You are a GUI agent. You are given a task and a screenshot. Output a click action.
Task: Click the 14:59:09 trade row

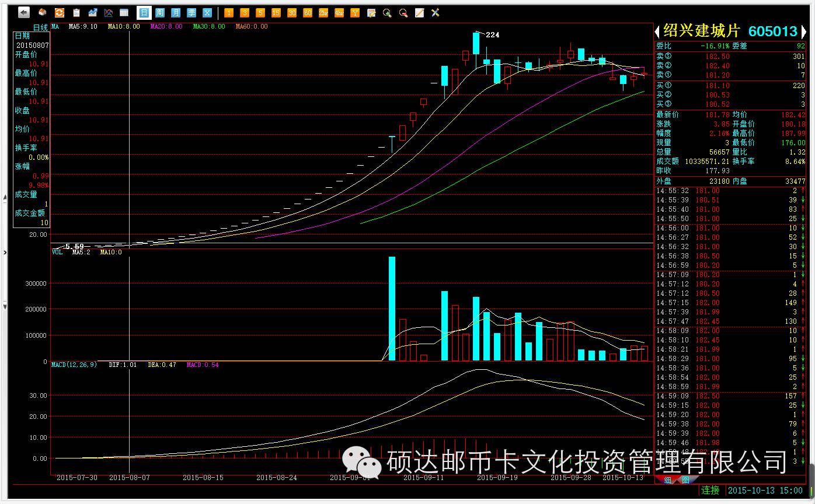coord(732,396)
